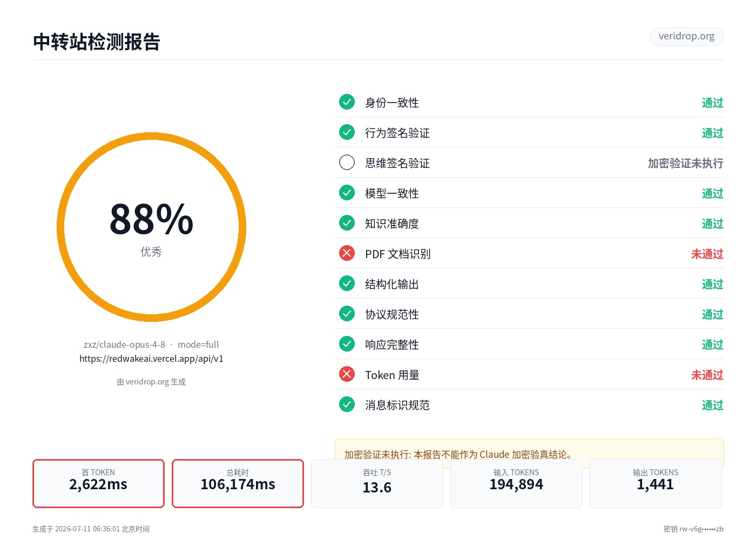Image resolution: width=756 pixels, height=540 pixels.
Task: Click green check icon beside 身份一致性
Action: point(347,102)
